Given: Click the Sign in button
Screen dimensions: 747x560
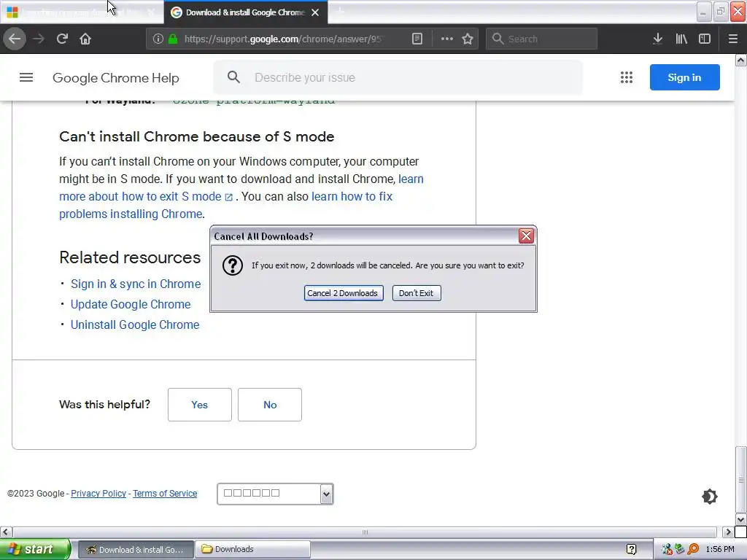Looking at the screenshot, I should pyautogui.click(x=684, y=77).
